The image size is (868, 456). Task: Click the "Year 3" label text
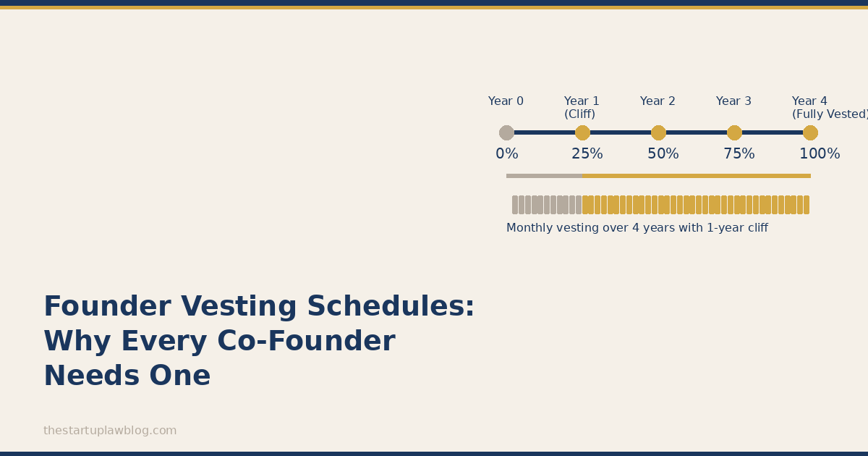(733, 101)
